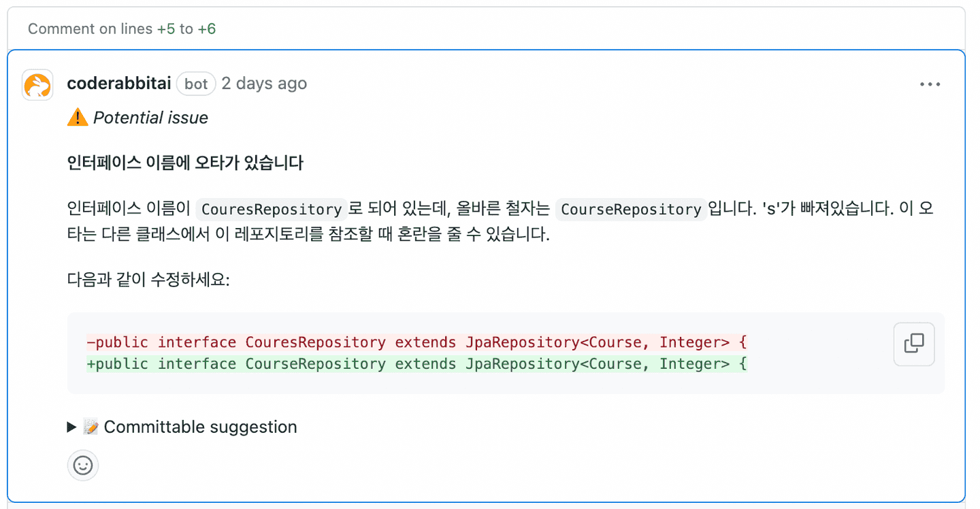
Task: Click the bot badge label
Action: [x=196, y=84]
